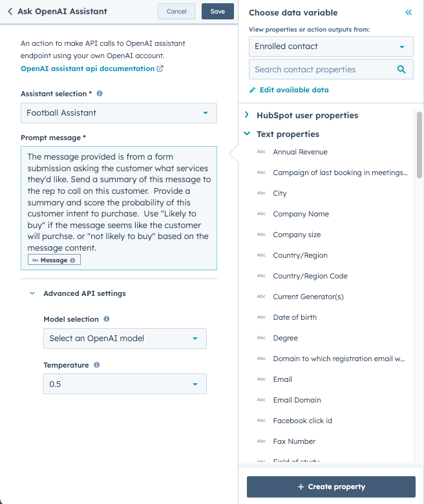Open the Football Assistant dropdown
Screen dimensions: 424x504
pyautogui.click(x=119, y=113)
